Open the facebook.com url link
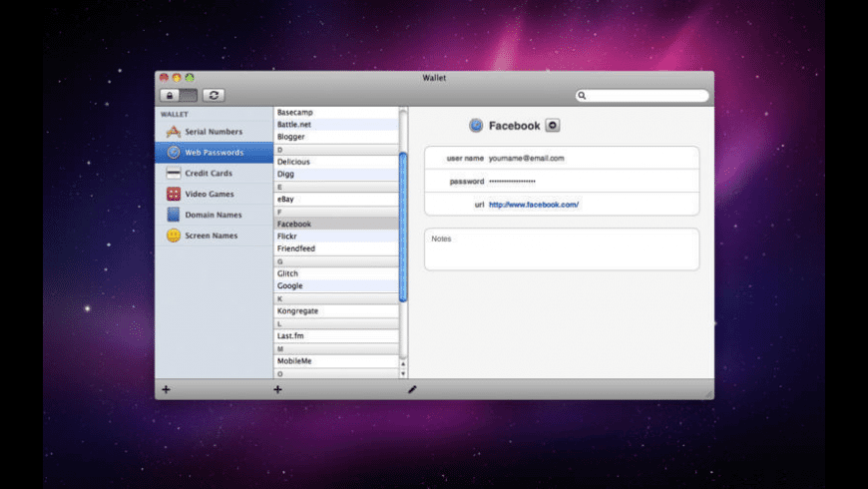 [534, 205]
